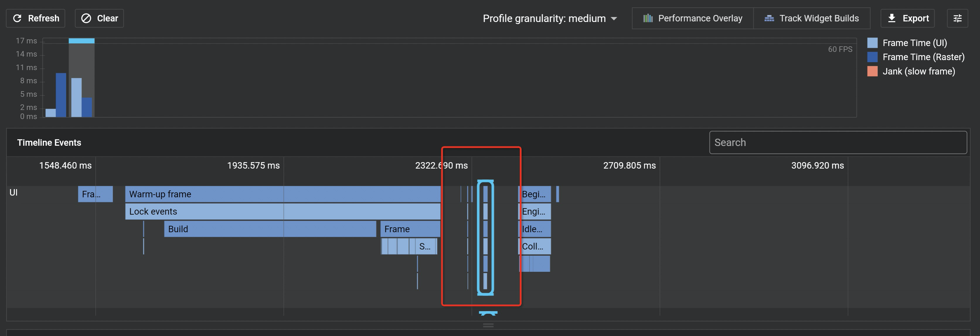Screen dimensions: 980x336
Task: Select the Frame timeline event
Action: [410, 229]
